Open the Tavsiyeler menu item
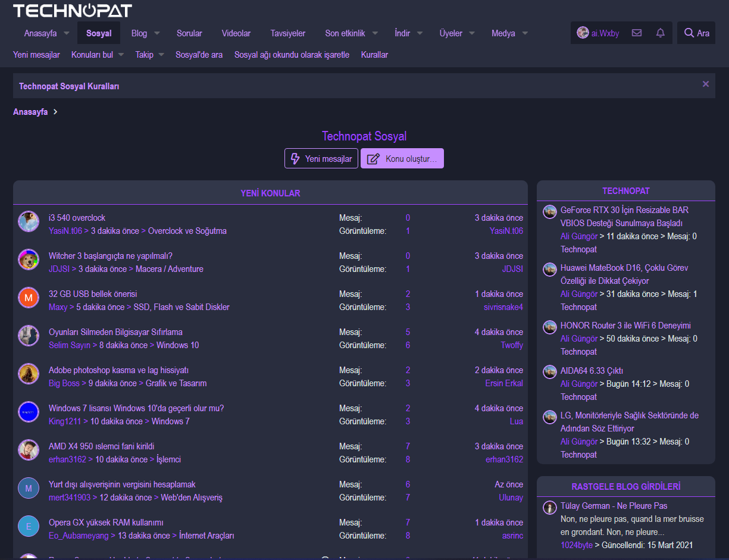729x560 pixels. coord(288,33)
